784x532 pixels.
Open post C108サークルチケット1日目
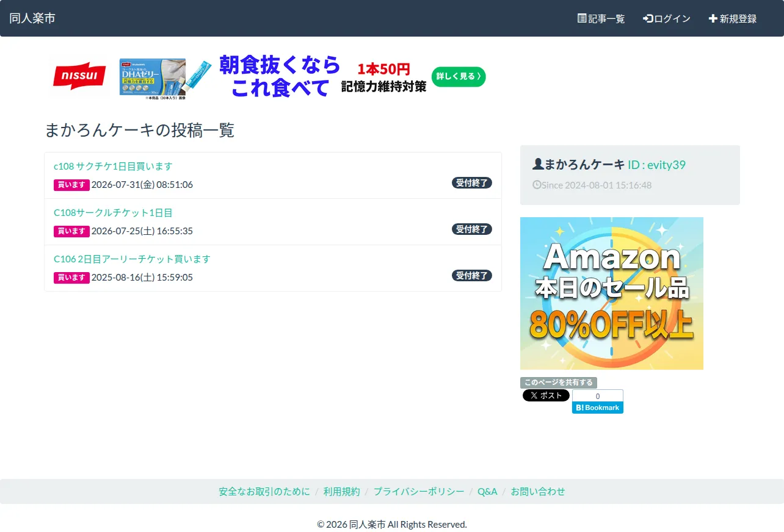coord(113,212)
